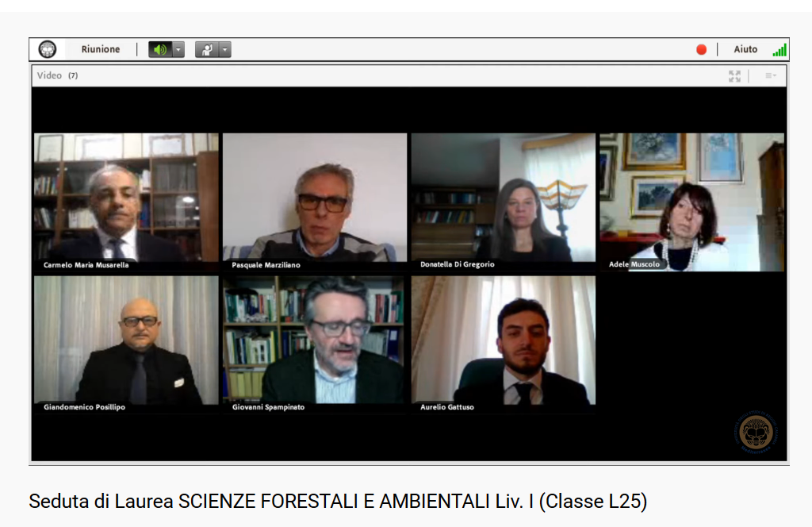Toggle the raise hand status icon
Screen dimensions: 812x527
[x=207, y=49]
